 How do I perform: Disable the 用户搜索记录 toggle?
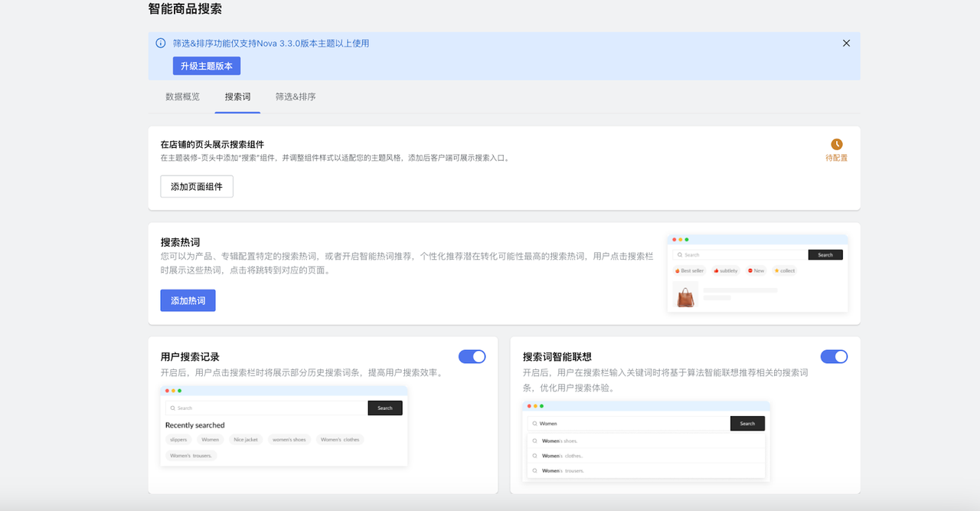(x=472, y=356)
